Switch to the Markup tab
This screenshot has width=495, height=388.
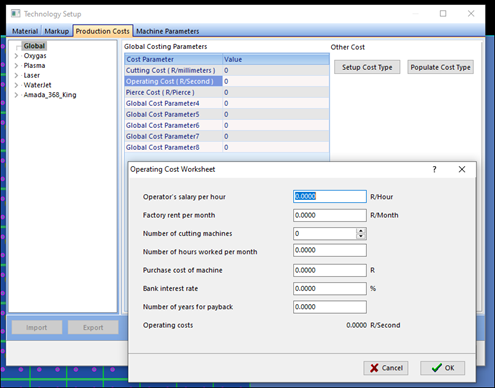pos(57,31)
